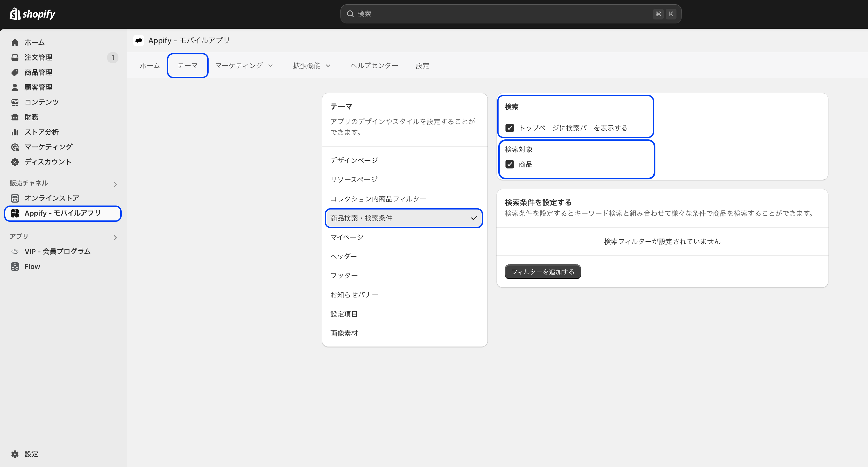Image resolution: width=868 pixels, height=467 pixels.
Task: Open the ヘルプセンター tab
Action: [x=374, y=66]
